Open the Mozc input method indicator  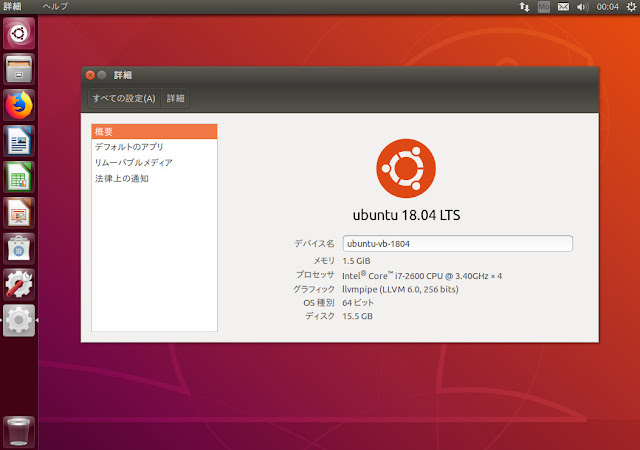tap(544, 7)
